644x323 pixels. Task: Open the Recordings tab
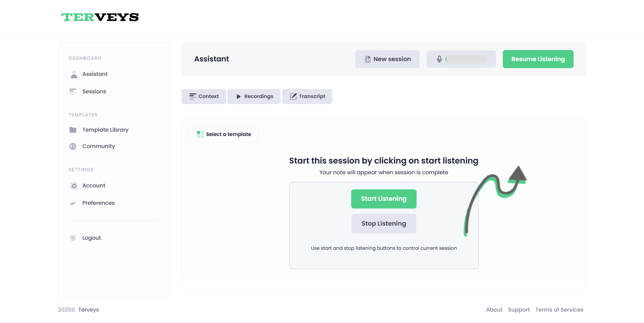coord(254,97)
